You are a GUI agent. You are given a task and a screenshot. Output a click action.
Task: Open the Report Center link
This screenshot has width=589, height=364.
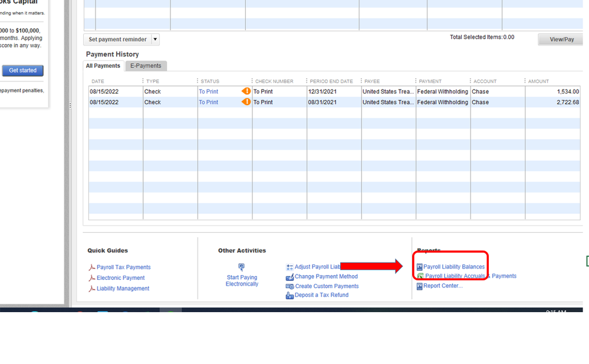click(x=443, y=286)
